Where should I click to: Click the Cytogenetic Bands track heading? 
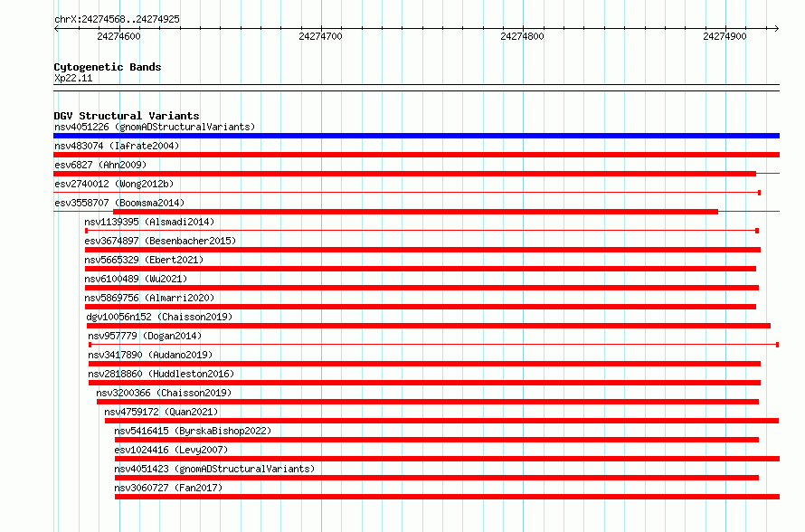pos(108,67)
